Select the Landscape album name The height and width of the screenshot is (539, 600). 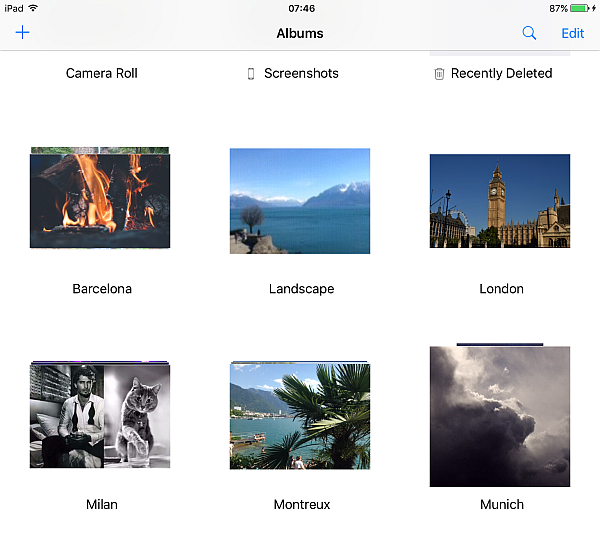302,289
